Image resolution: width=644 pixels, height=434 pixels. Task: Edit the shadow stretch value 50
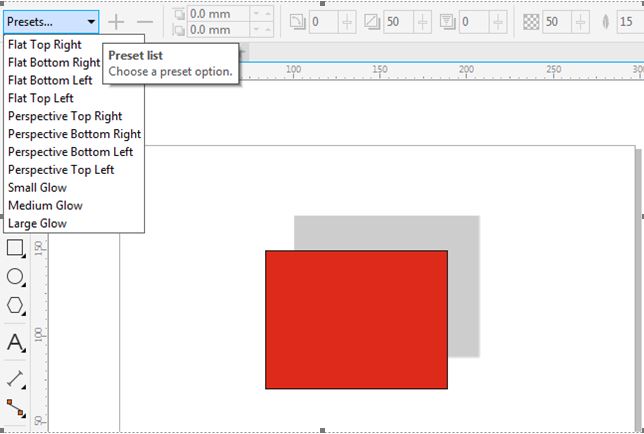coord(398,22)
